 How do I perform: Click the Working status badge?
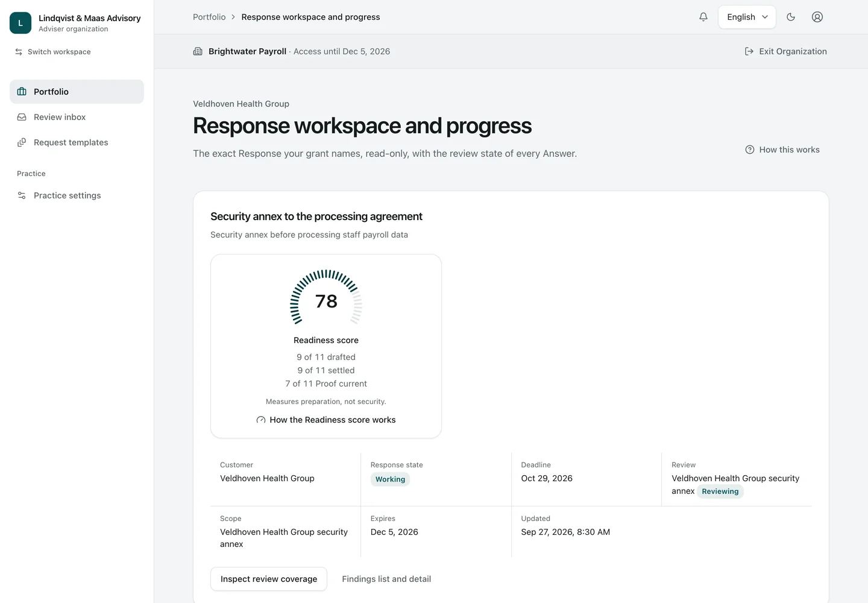click(x=390, y=479)
